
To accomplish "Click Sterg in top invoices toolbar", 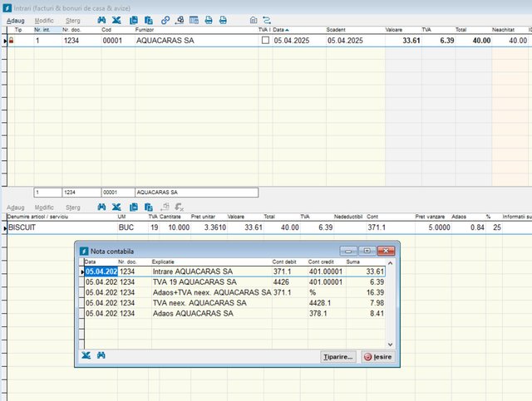I will (x=73, y=21).
